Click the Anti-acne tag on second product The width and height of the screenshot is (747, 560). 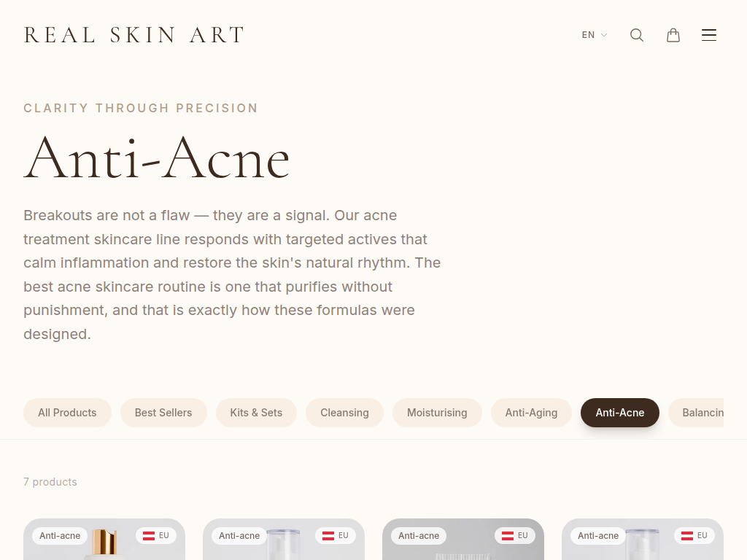[x=239, y=536]
